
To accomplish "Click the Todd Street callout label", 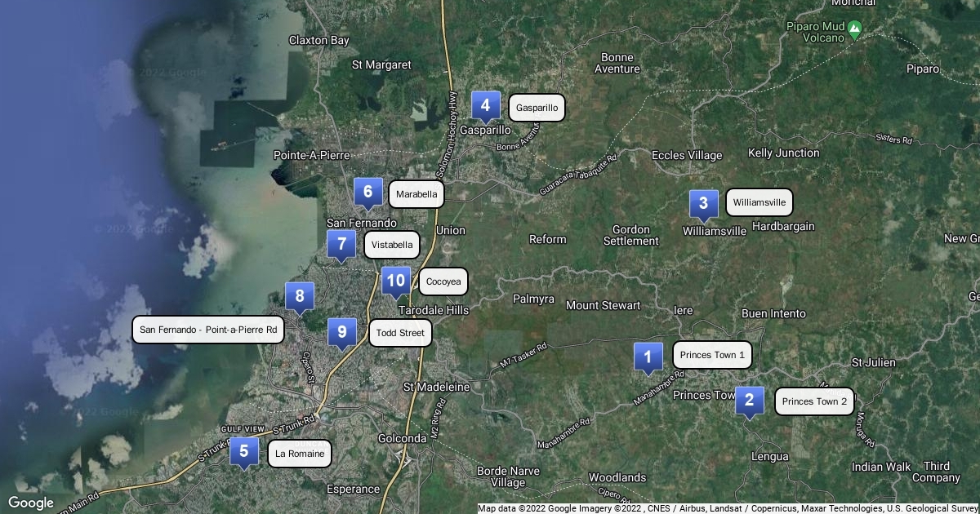I will (x=400, y=333).
